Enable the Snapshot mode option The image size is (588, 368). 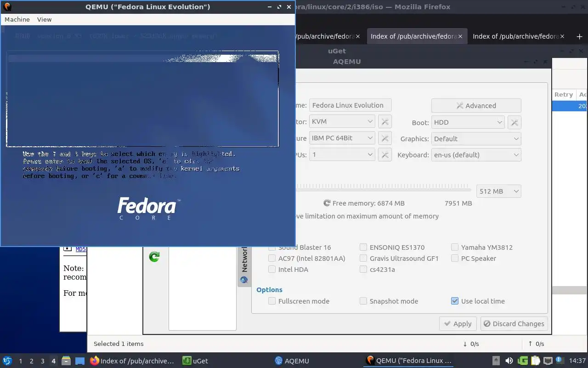tap(363, 301)
